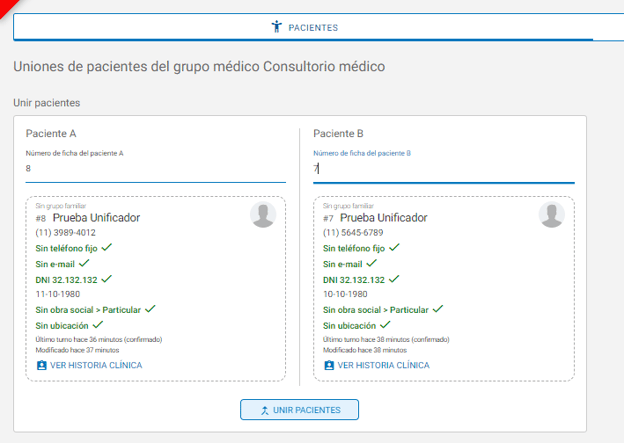Open the Pacientes tab
The height and width of the screenshot is (443, 624).
pyautogui.click(x=304, y=27)
